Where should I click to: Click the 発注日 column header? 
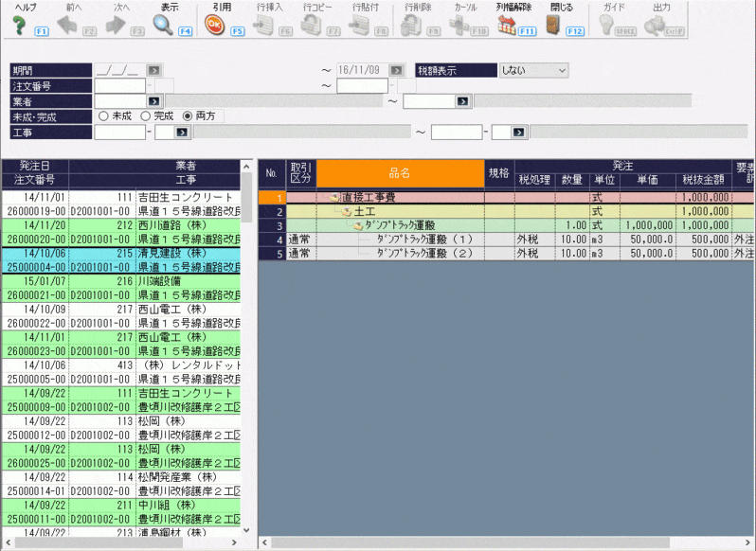(35, 166)
